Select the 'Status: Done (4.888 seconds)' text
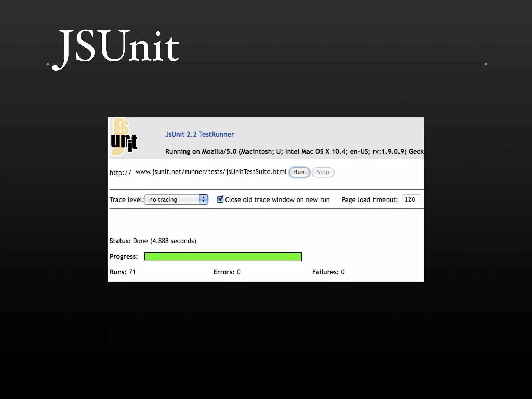 pyautogui.click(x=153, y=241)
